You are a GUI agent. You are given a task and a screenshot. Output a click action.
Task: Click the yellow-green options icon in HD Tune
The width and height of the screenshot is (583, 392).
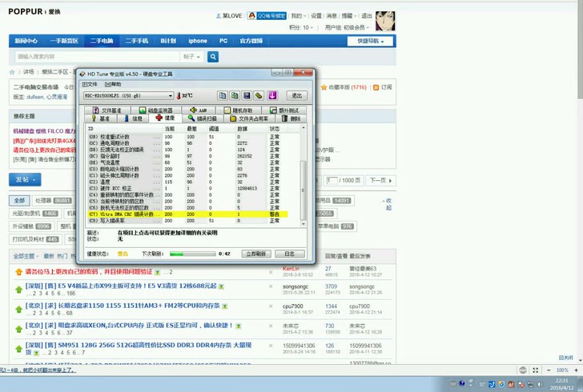click(x=259, y=95)
